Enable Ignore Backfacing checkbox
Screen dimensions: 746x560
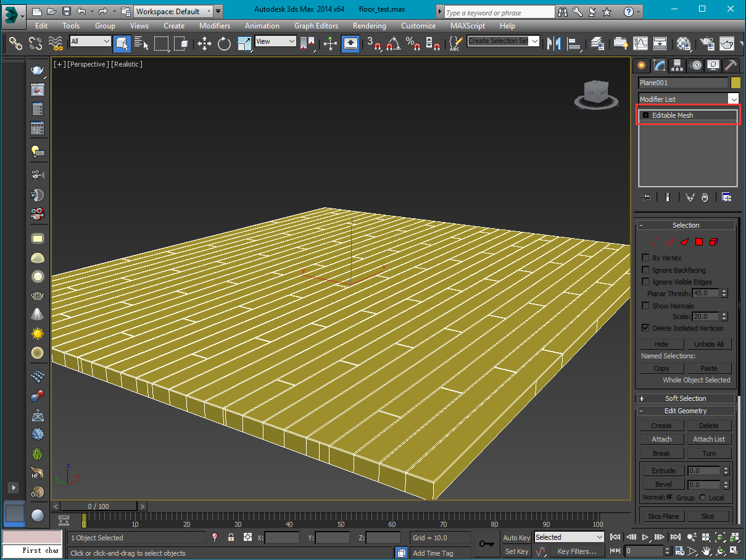pyautogui.click(x=646, y=270)
